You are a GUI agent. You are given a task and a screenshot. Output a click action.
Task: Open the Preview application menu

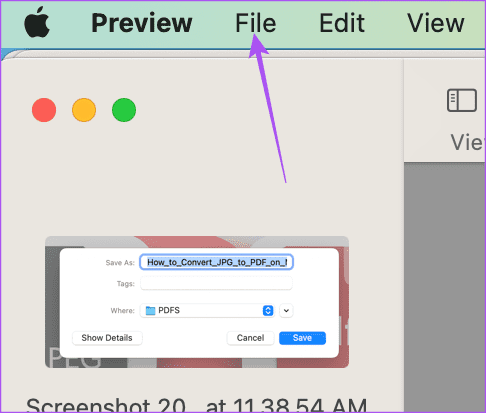142,23
